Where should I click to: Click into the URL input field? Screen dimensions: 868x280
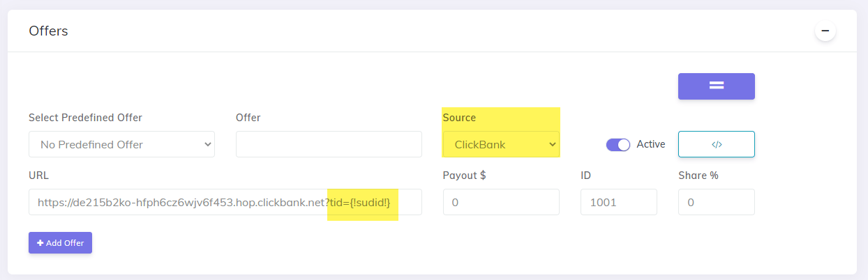225,202
